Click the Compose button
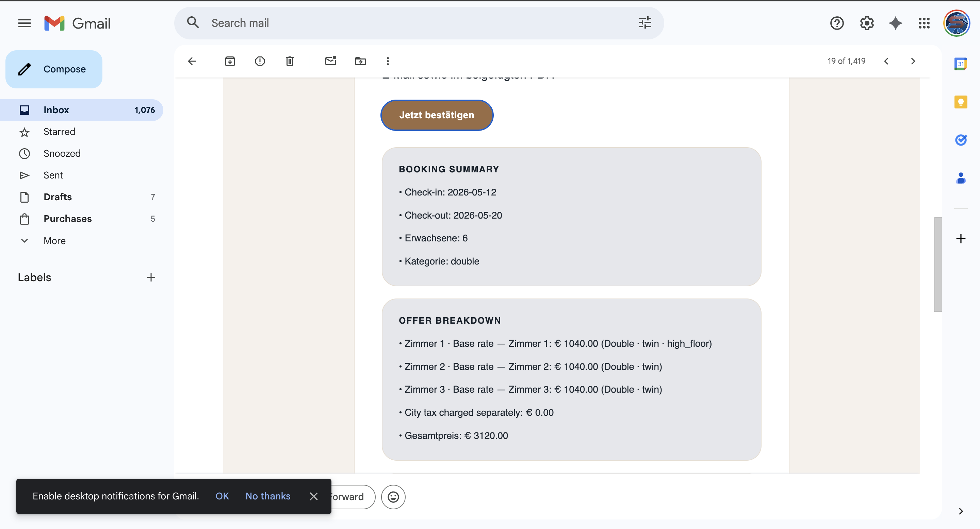Screen dimensions: 980x529 (54, 69)
